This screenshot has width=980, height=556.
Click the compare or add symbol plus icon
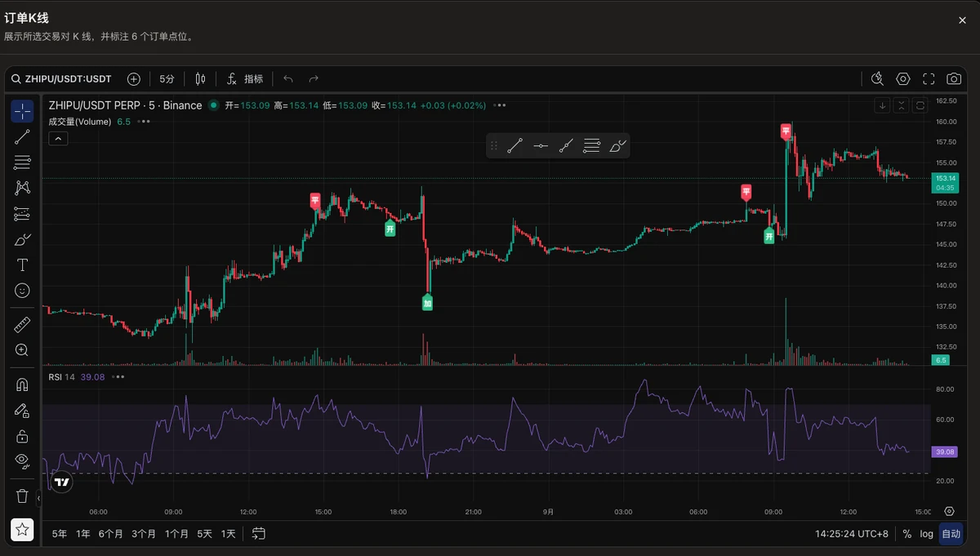pyautogui.click(x=134, y=79)
